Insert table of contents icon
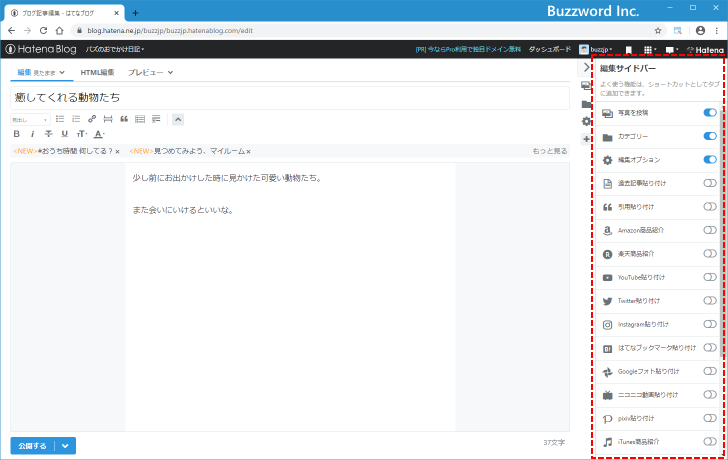Viewport: 728px width, 460px height. [140, 119]
